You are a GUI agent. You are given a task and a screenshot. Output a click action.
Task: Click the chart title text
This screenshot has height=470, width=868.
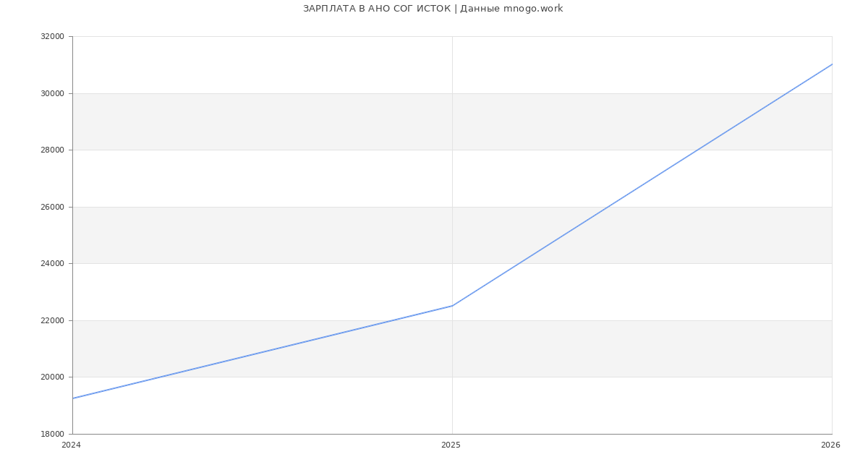[433, 9]
